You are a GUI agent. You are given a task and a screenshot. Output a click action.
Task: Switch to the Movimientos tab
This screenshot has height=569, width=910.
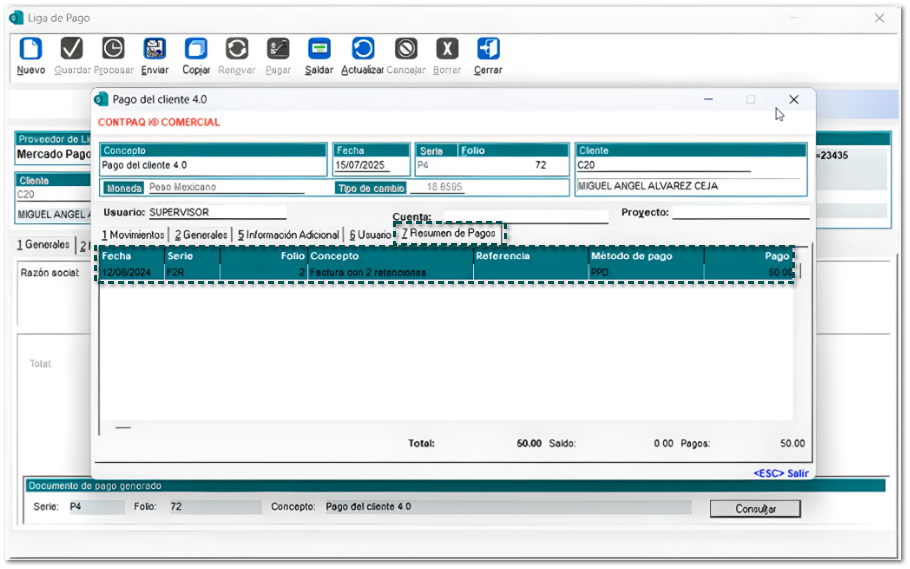click(133, 234)
